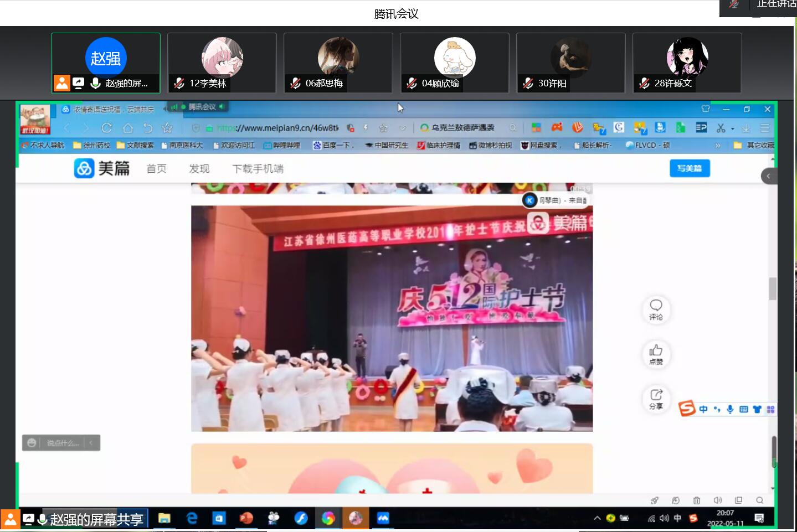Open the 下载手机端 link
The image size is (797, 532).
258,169
